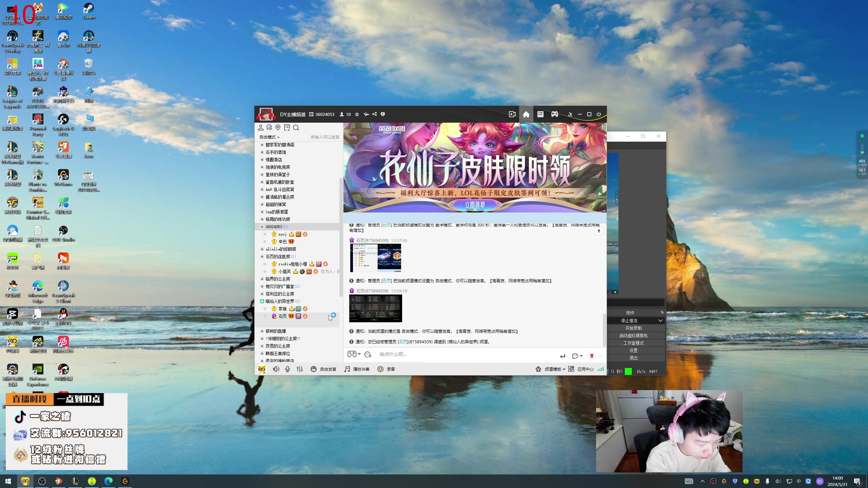Open the Microsoft Edge taskbar icon

tap(108, 481)
